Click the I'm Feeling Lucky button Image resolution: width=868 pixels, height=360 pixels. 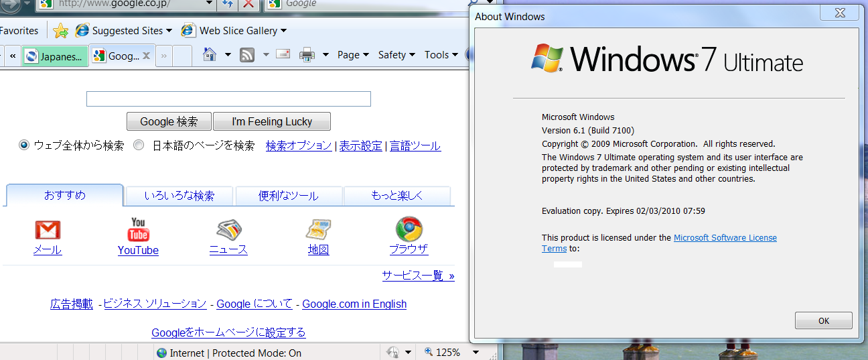[272, 121]
